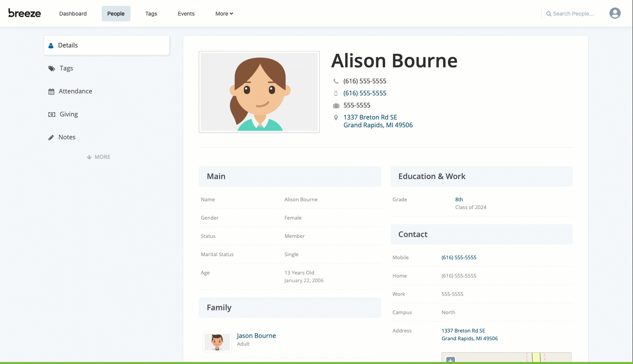The height and width of the screenshot is (364, 633).
Task: Click the 8th grade link
Action: (459, 199)
